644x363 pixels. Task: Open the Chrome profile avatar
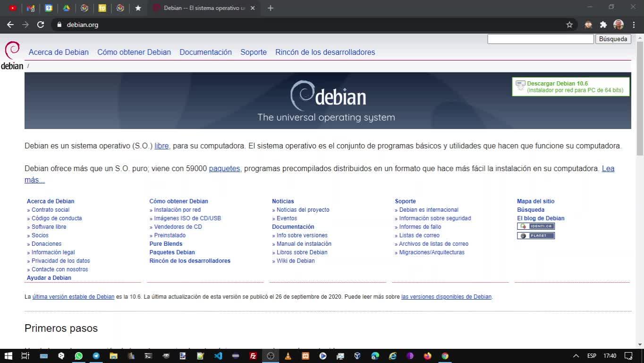[x=619, y=25]
